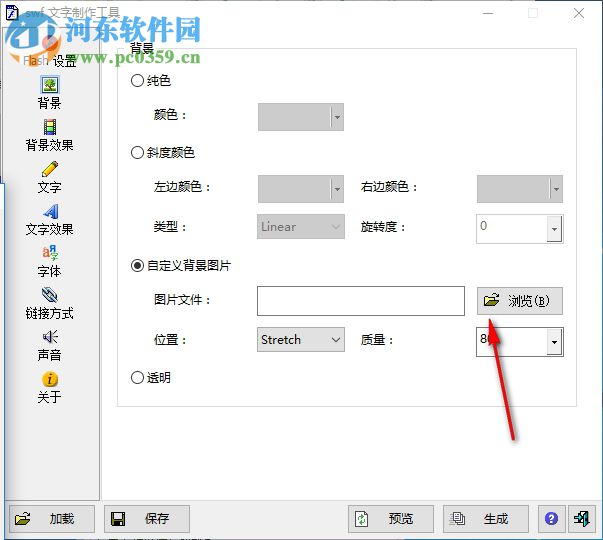
Task: Open the 质量 quality dropdown arrow
Action: tap(554, 342)
